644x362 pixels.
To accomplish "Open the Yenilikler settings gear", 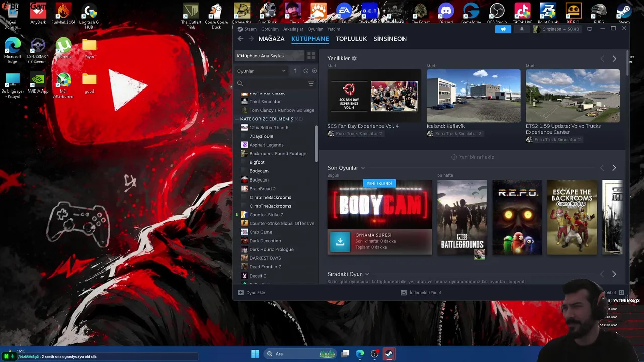I will [x=354, y=58].
